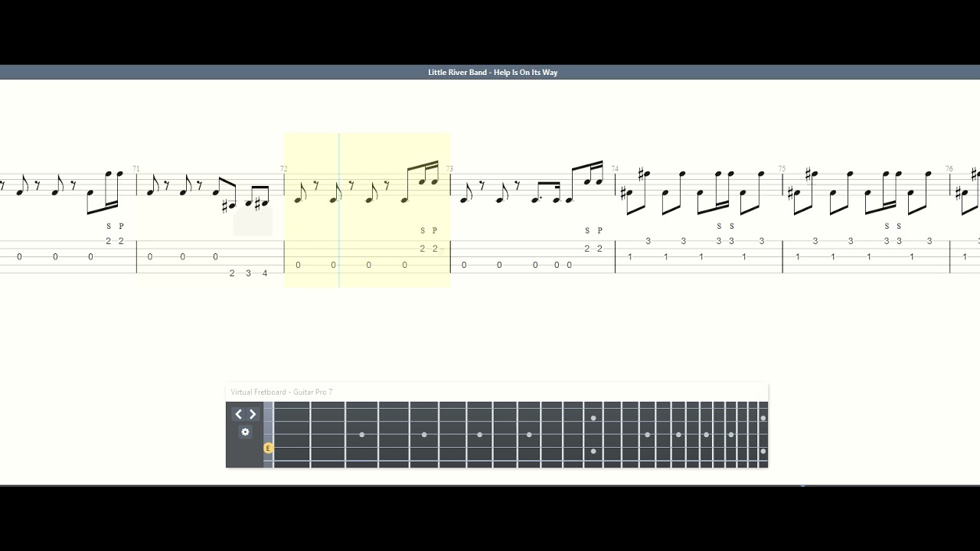Select the first fret 1 tab number in measure 74

point(630,257)
